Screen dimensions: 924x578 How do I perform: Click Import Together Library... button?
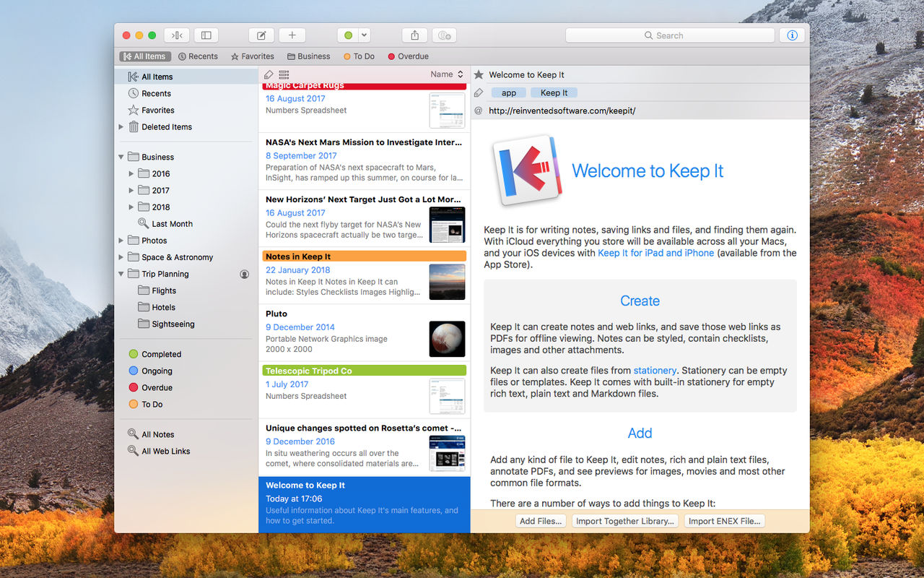(x=625, y=521)
